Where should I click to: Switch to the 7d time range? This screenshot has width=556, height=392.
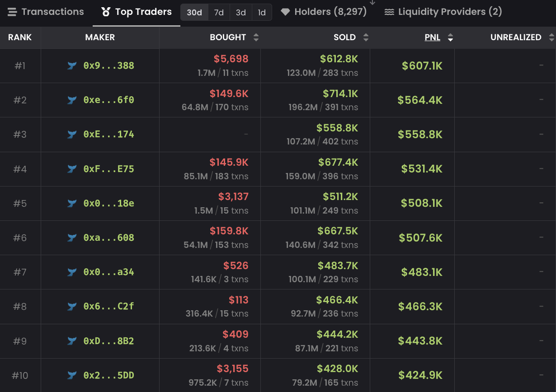point(219,13)
